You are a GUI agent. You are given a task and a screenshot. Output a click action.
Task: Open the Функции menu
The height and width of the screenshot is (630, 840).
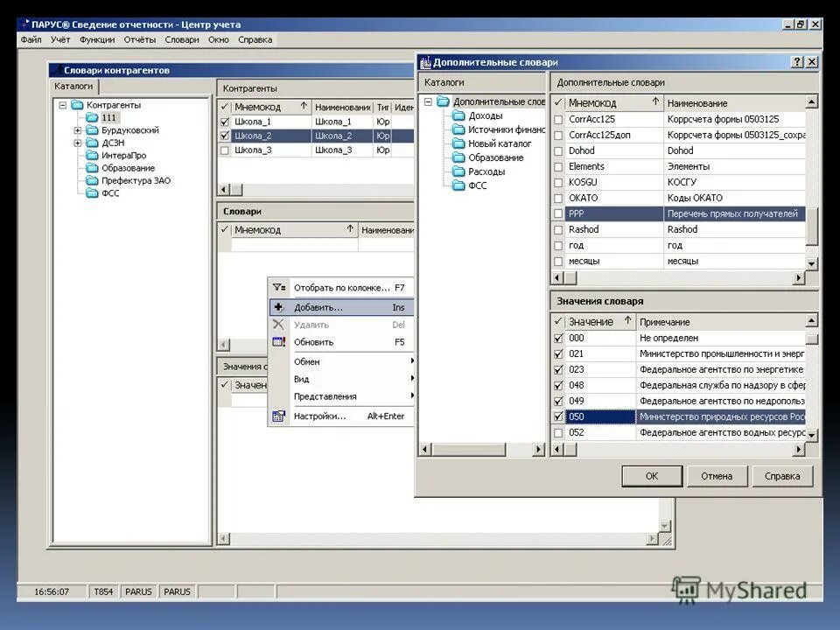(97, 39)
